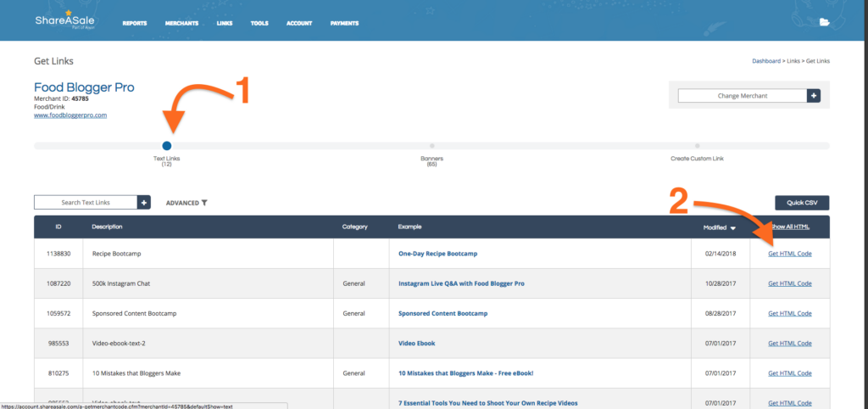The image size is (868, 409).
Task: Focus the Search Text Links field
Action: click(86, 202)
